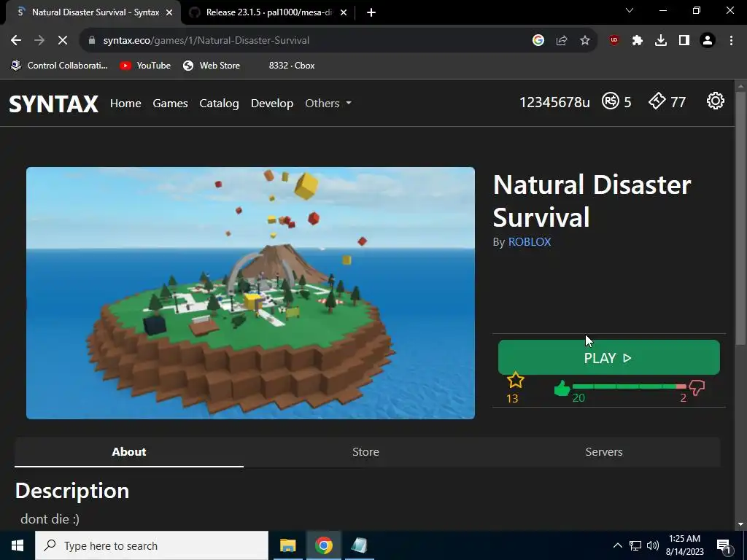Share this page via address bar icon
The image size is (747, 560).
[562, 41]
